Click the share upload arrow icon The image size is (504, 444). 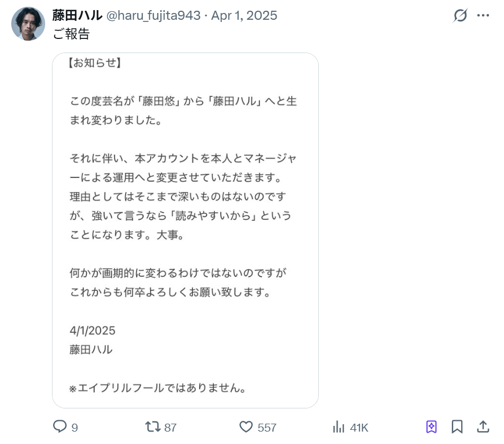pyautogui.click(x=483, y=426)
